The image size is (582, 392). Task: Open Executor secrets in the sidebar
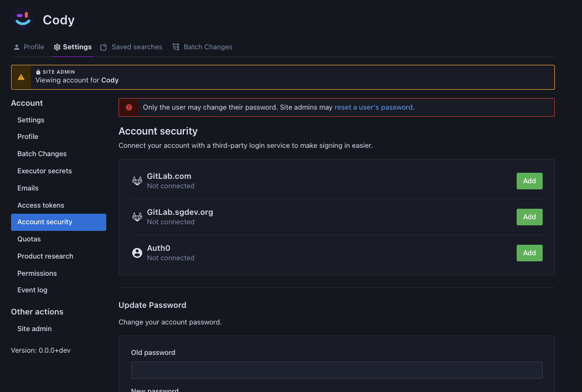59,171
